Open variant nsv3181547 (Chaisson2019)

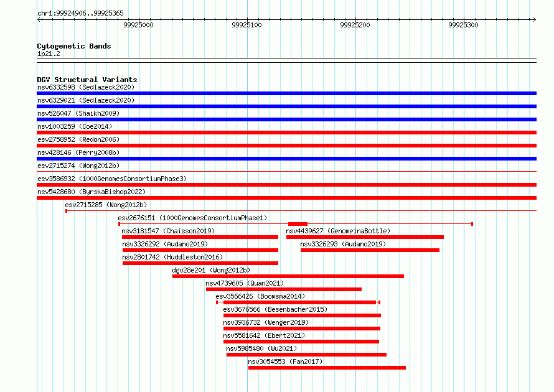pyautogui.click(x=168, y=231)
